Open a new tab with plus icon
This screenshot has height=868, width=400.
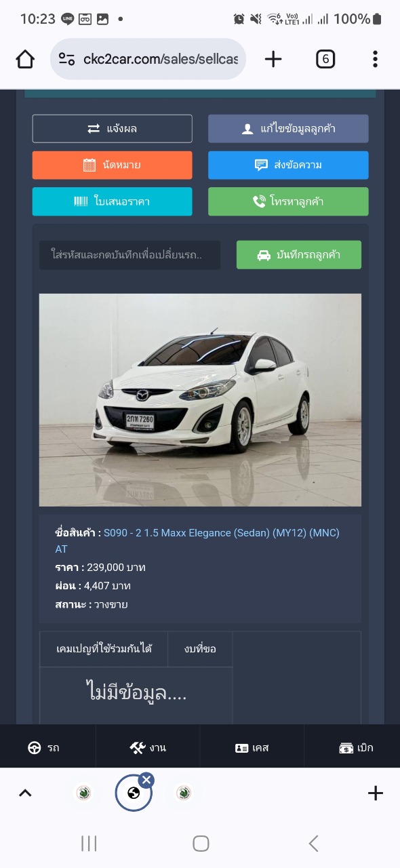click(x=273, y=59)
